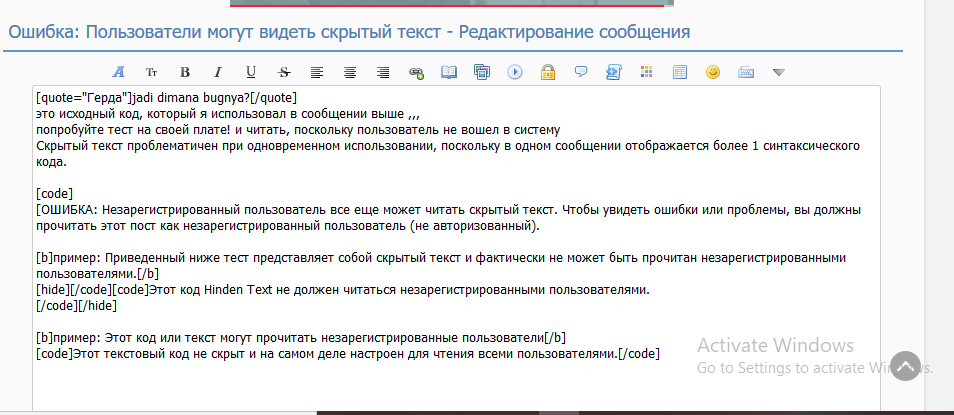
Task: Click the line containing only '[code]'
Action: tap(55, 194)
